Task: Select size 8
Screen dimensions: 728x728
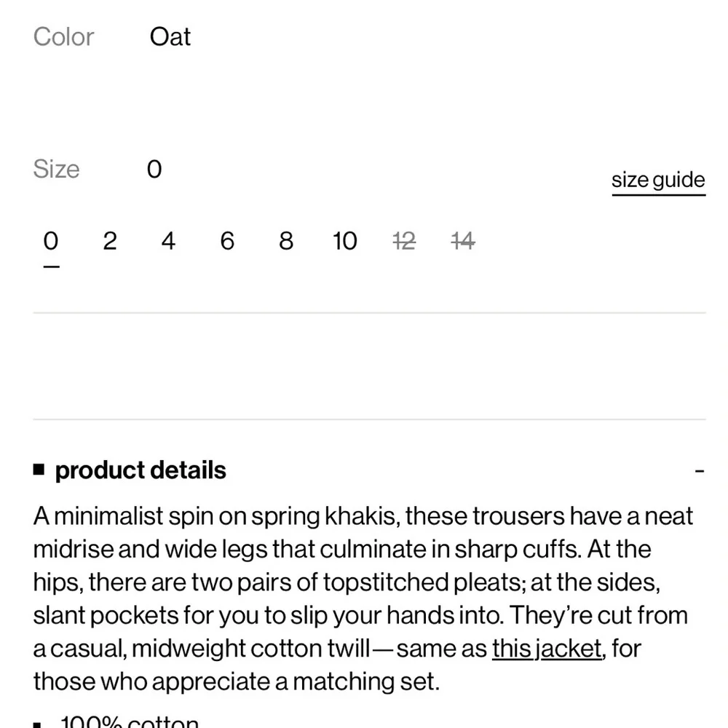Action: pos(286,241)
